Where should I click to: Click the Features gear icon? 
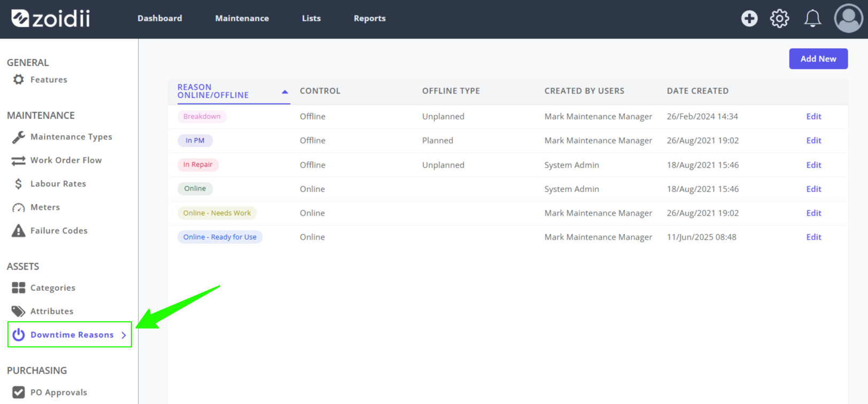pos(19,80)
